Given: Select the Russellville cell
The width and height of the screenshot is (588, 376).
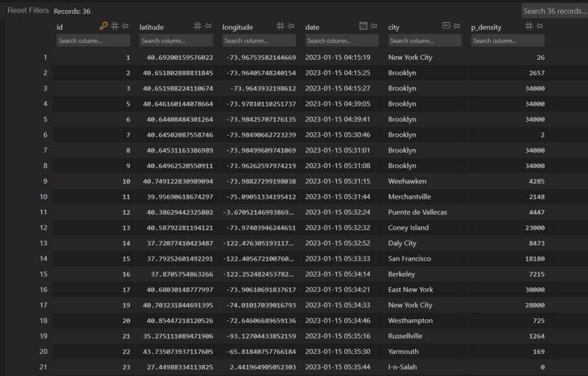Looking at the screenshot, I should (x=406, y=336).
